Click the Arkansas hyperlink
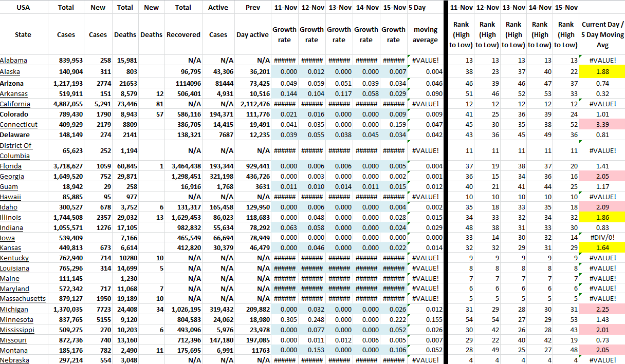 pos(13,93)
